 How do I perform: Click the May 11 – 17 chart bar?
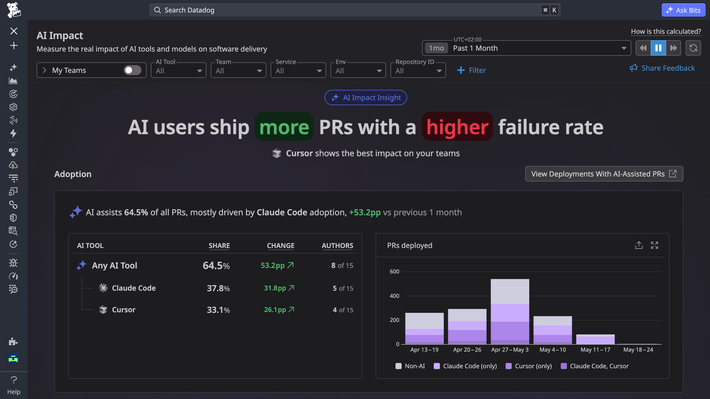[595, 339]
